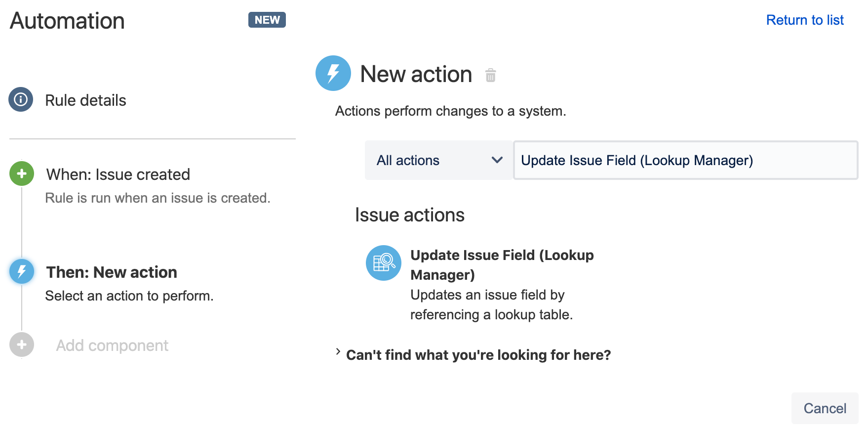The height and width of the screenshot is (430, 868).
Task: Click the green plus trigger icon
Action: [22, 173]
